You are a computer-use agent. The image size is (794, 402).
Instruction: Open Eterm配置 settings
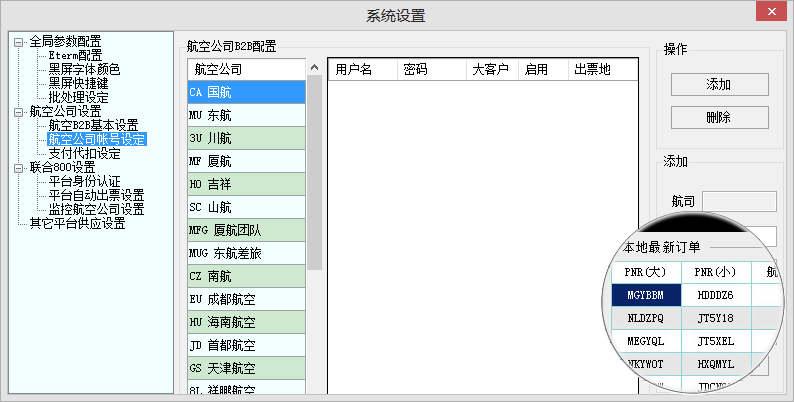75,55
